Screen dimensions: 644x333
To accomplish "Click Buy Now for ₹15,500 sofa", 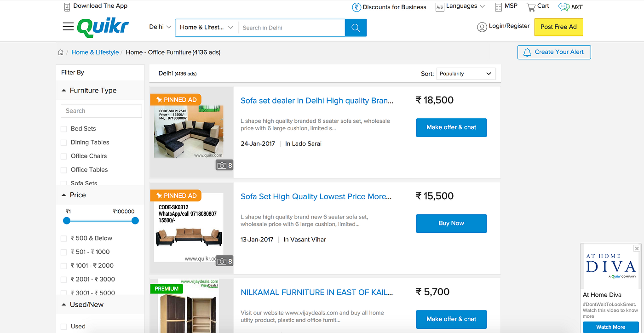I will coord(451,224).
